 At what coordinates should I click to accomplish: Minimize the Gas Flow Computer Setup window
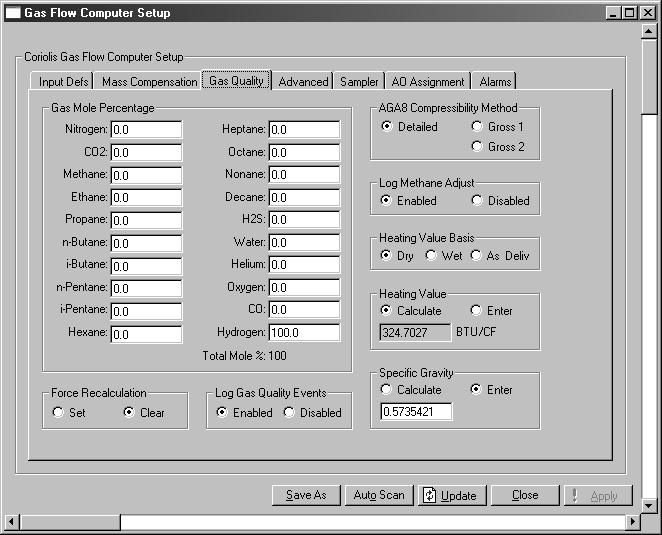tap(613, 13)
